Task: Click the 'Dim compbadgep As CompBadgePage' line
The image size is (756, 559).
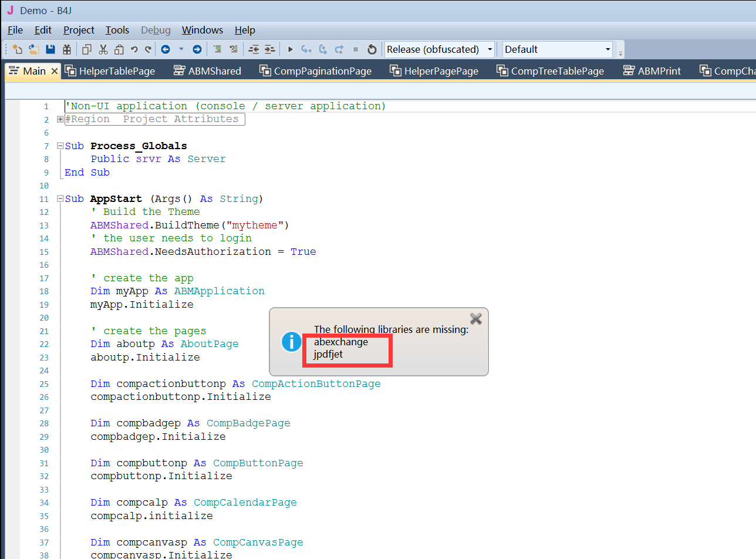Action: (190, 423)
